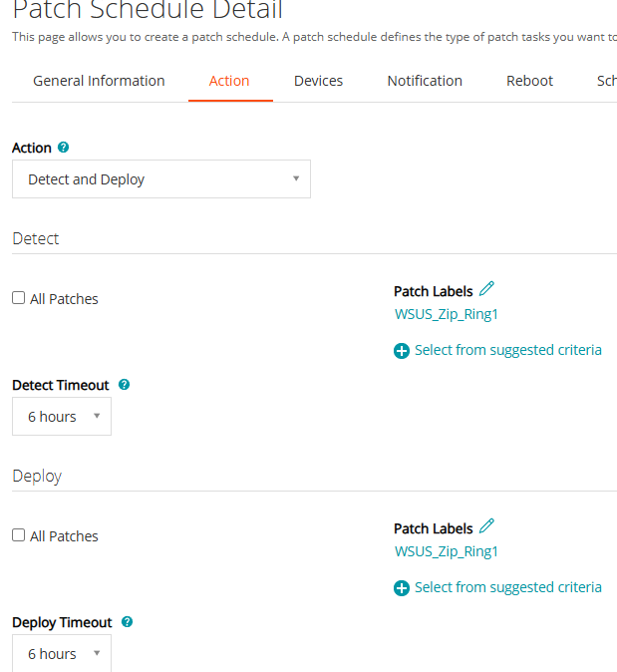Edit Patch Labels in Detect section
Screen dimensions: 617x672
[486, 289]
